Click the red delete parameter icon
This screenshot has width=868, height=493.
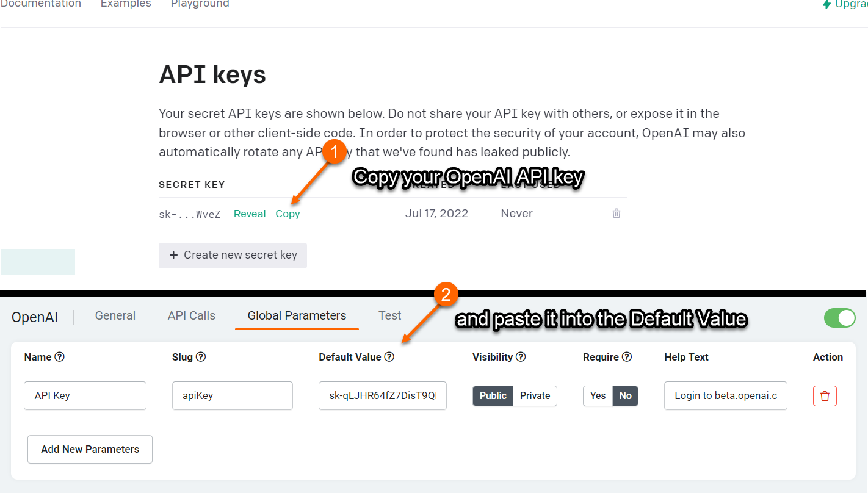(825, 396)
